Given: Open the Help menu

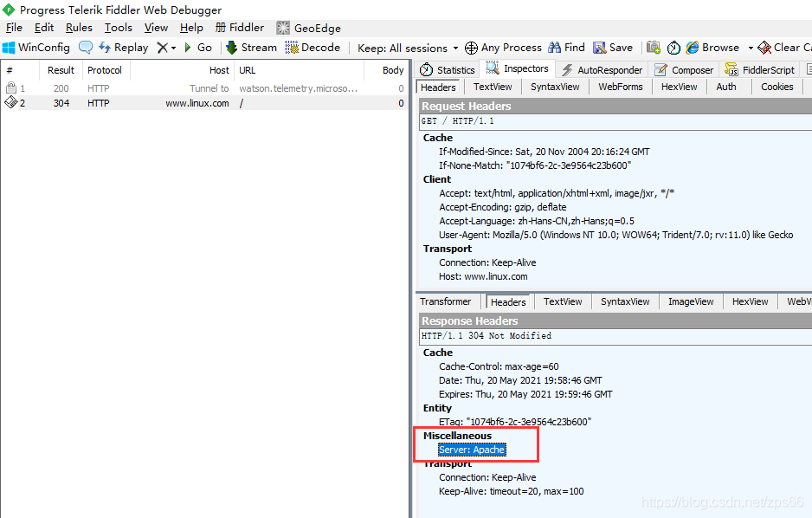Looking at the screenshot, I should (191, 28).
